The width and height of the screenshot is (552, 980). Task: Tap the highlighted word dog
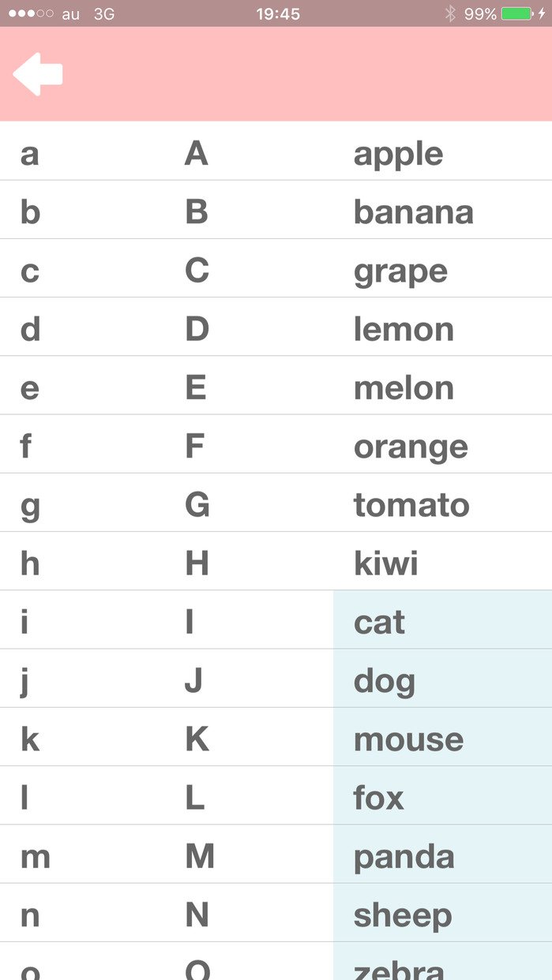(x=384, y=681)
